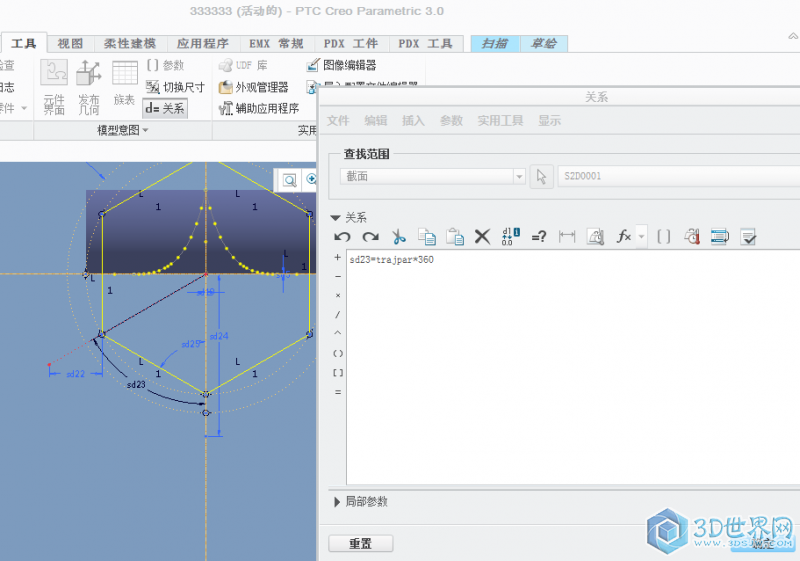
Task: Expand the 模型意图 group dropdown
Action: tap(123, 131)
